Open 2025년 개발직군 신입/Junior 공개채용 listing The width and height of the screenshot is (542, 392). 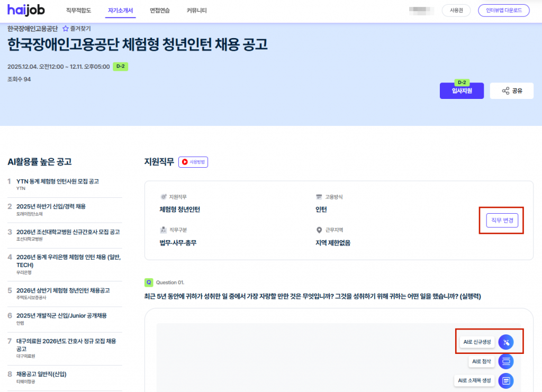click(x=61, y=316)
